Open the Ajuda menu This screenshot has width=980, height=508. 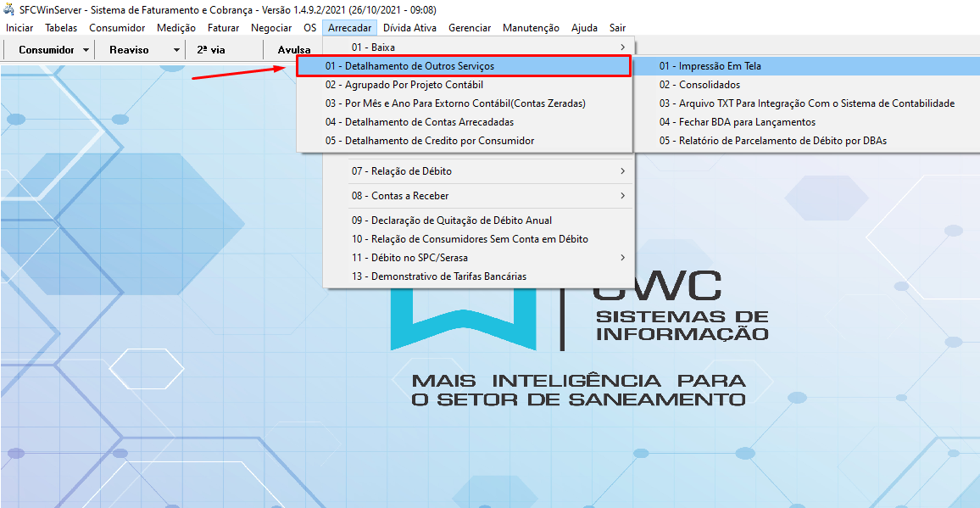(x=583, y=27)
